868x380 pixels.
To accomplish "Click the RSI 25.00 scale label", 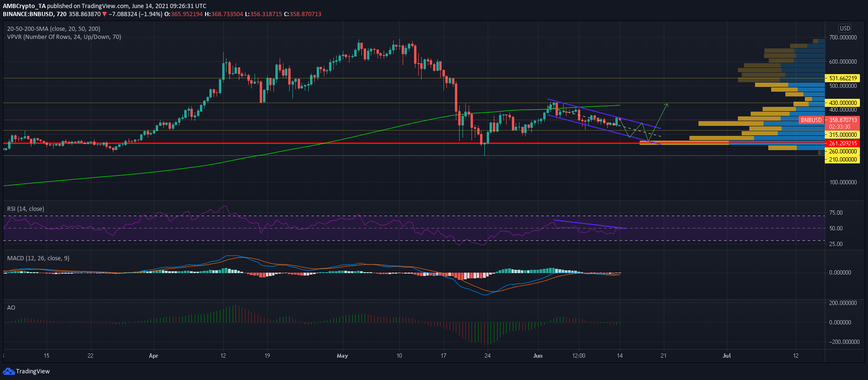I will click(x=836, y=244).
